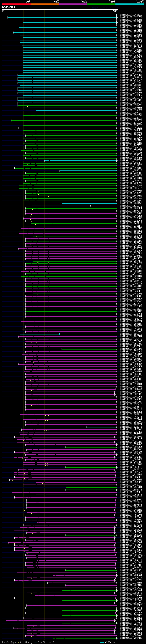Select label UniRef100_A0JTQ0
The width and height of the screenshot is (146, 644).
coord(131,520)
